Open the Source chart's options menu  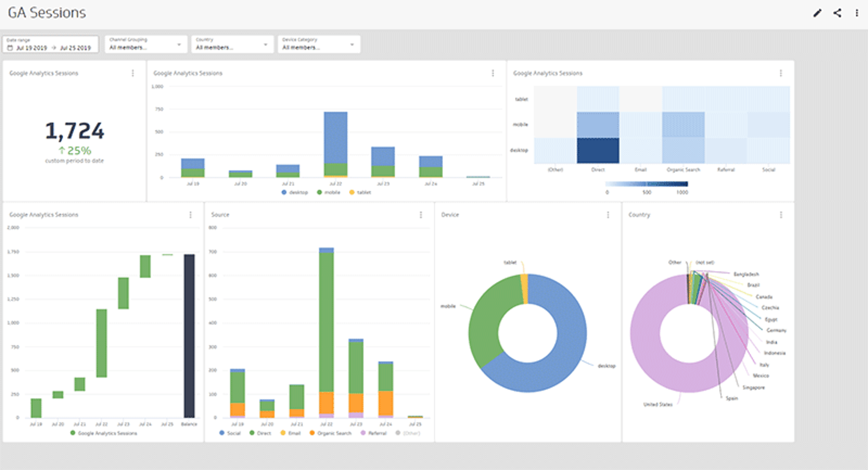point(421,214)
